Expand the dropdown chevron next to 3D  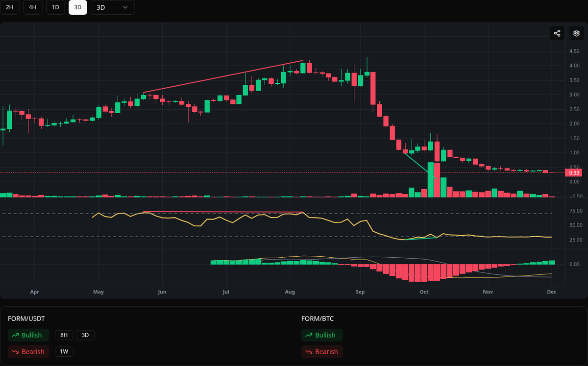[124, 7]
